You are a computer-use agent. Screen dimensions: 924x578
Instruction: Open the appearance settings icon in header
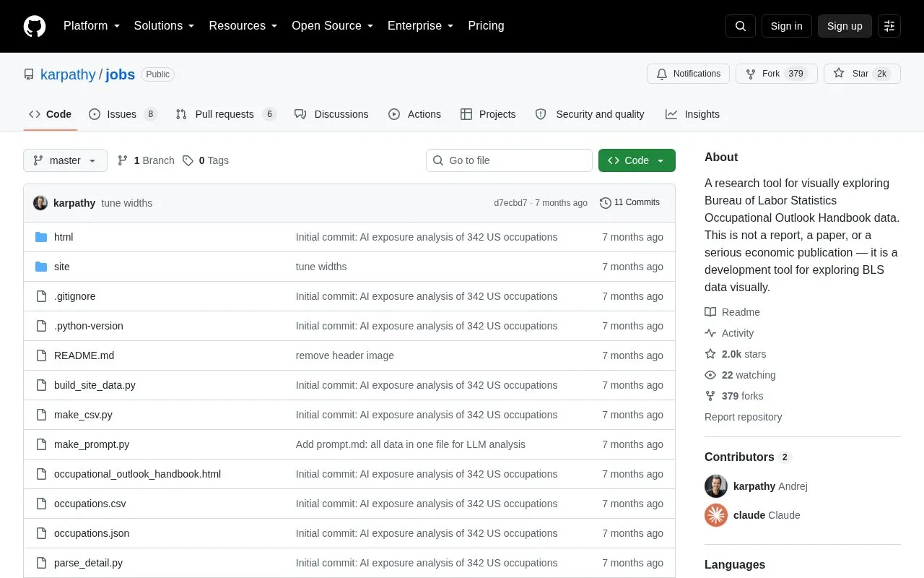tap(889, 26)
